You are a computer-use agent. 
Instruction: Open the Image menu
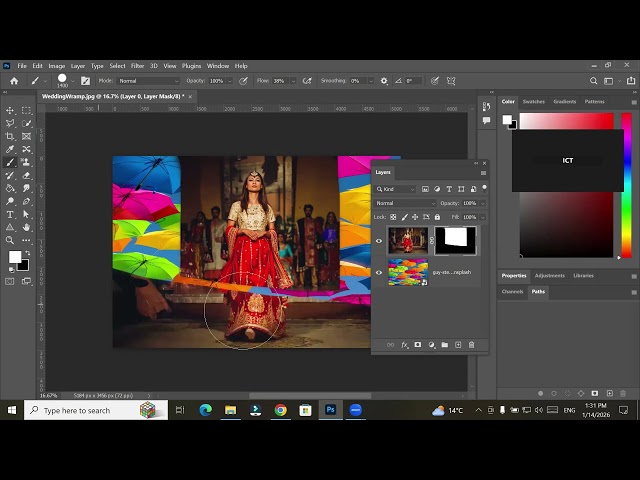pyautogui.click(x=57, y=66)
